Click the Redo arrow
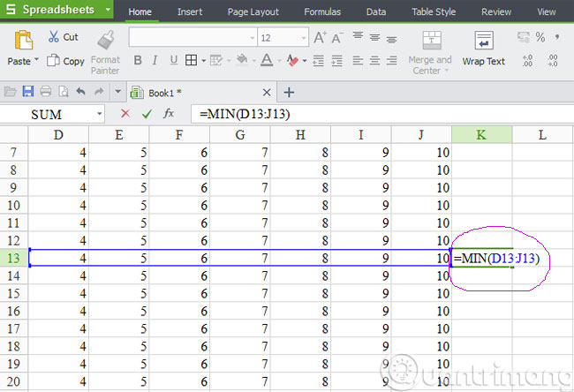 99,91
